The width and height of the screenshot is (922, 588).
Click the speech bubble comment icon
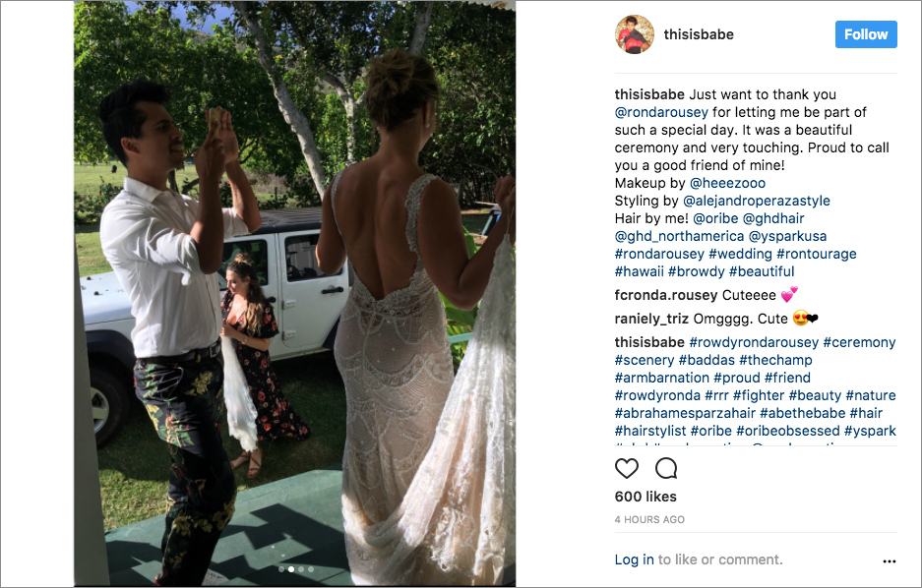666,469
